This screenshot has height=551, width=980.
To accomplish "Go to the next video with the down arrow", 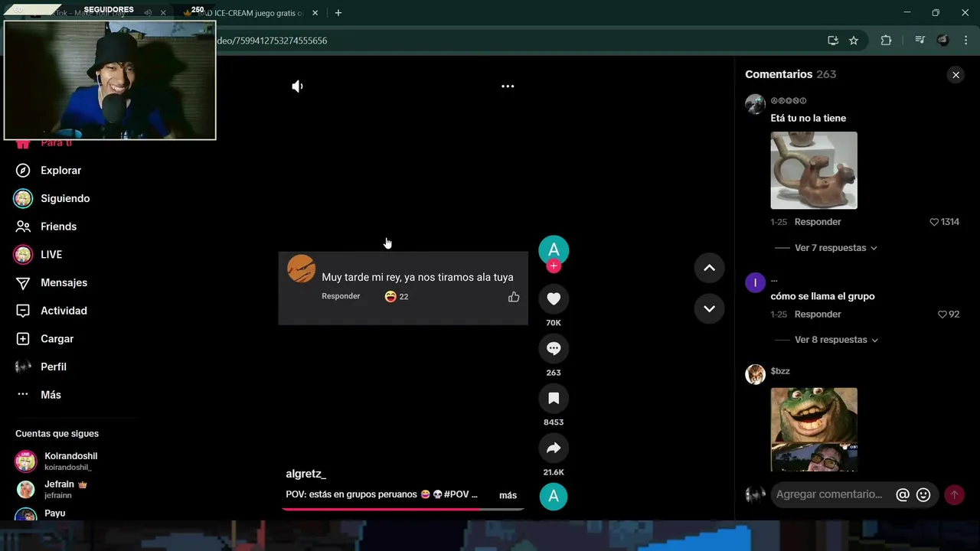I will click(x=709, y=308).
